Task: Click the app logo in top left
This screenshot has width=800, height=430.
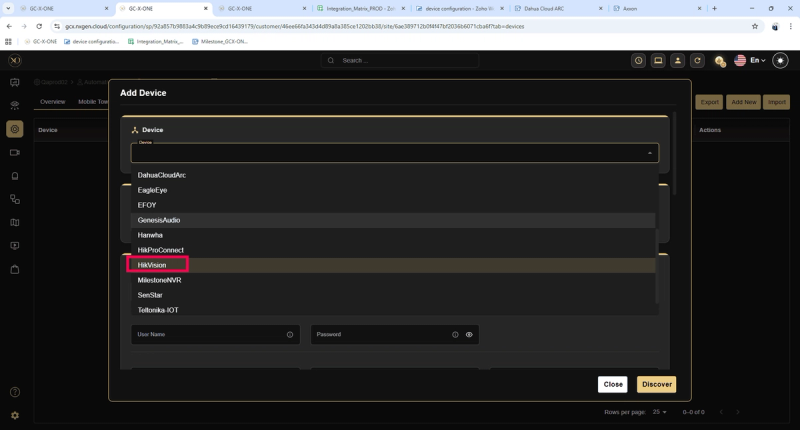Action: [x=15, y=60]
